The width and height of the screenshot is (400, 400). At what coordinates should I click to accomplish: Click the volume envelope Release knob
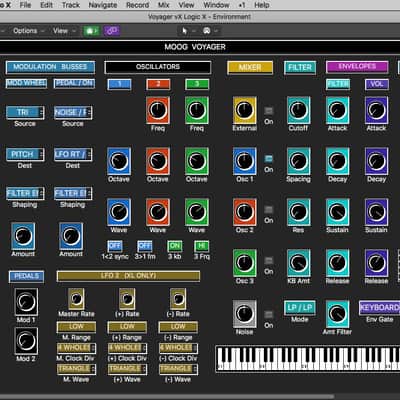coord(376,263)
